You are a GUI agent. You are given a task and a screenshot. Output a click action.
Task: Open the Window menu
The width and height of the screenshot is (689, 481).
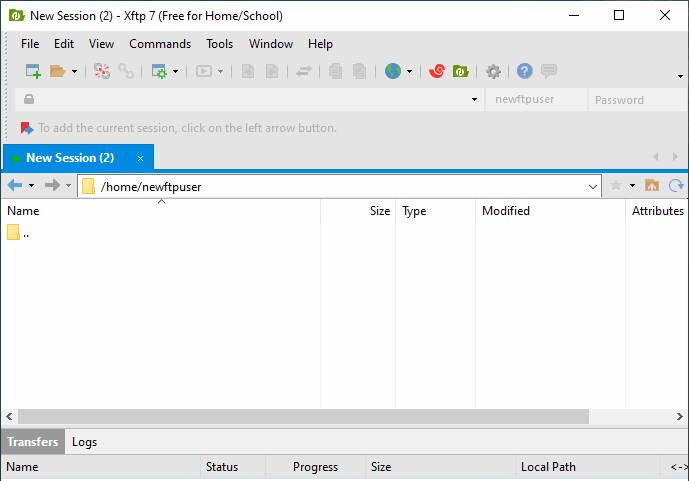pos(271,44)
